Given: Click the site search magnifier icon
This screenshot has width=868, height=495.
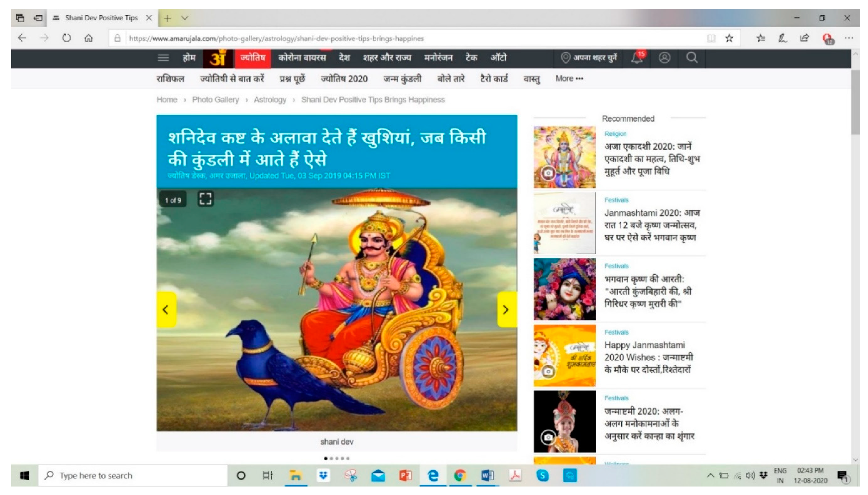Looking at the screenshot, I should click(x=692, y=58).
